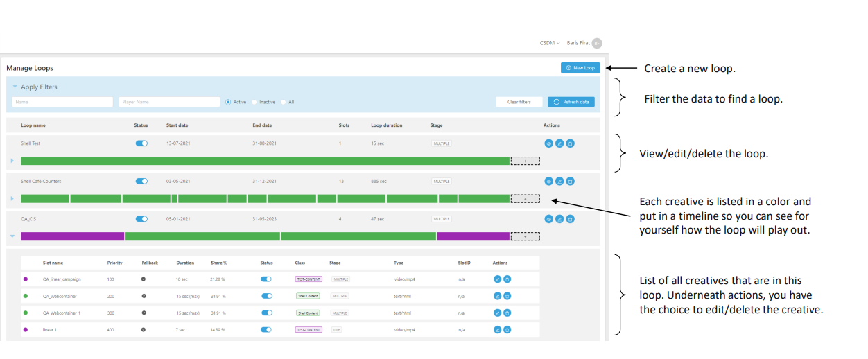This screenshot has width=868, height=359.
Task: Delete the Shell Café Counters loop
Action: 570,181
